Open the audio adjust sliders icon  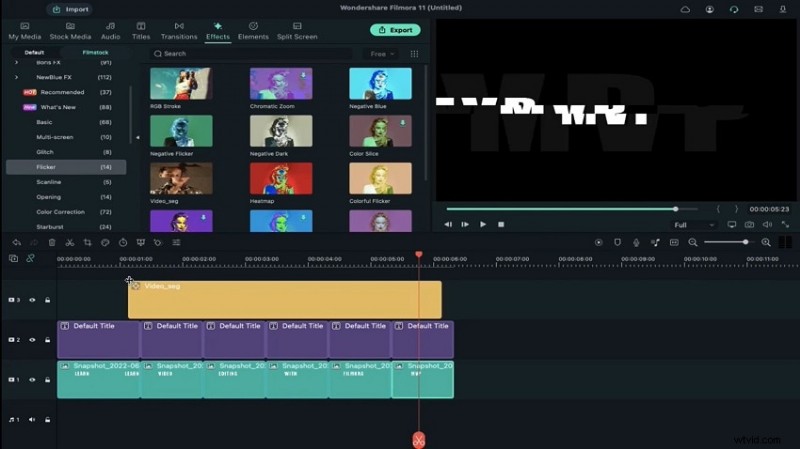coord(176,243)
